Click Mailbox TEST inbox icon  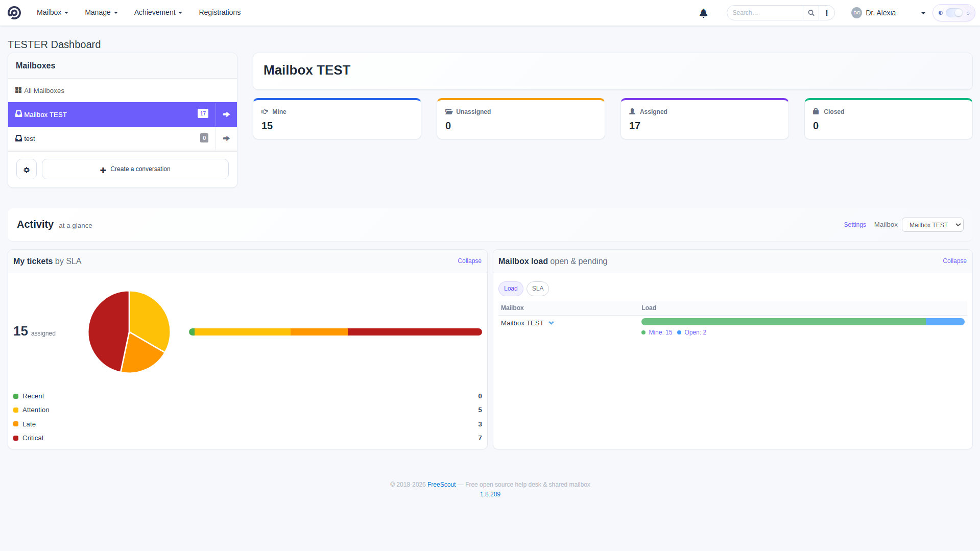point(18,114)
